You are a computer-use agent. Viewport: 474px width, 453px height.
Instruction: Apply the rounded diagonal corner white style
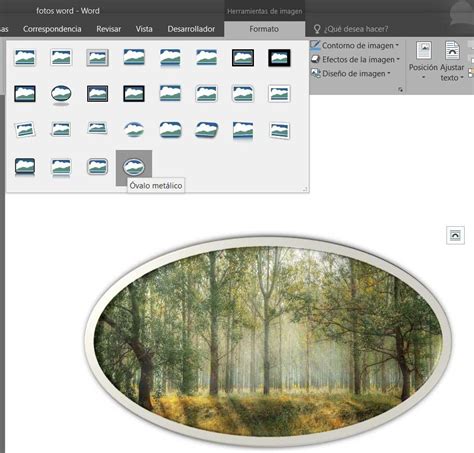pyautogui.click(x=206, y=94)
